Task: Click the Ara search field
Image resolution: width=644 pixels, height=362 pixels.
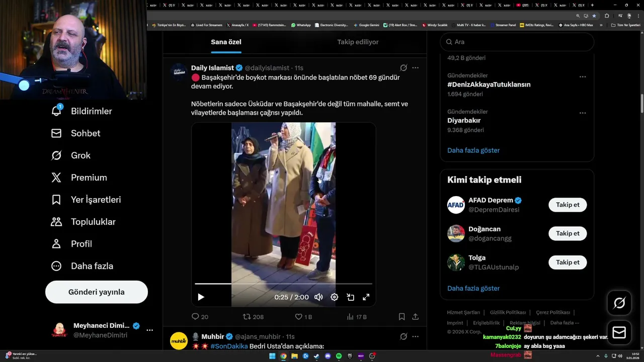Action: 517,42
